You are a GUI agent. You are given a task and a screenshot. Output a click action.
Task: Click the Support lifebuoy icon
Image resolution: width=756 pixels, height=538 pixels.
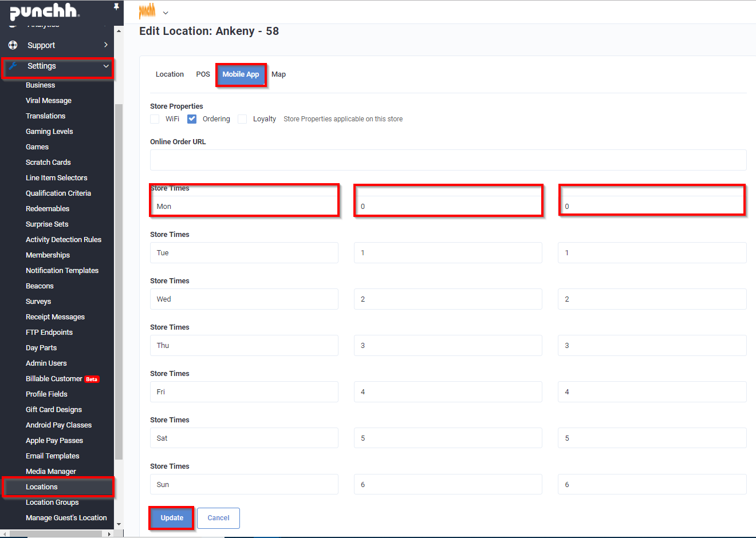(13, 45)
